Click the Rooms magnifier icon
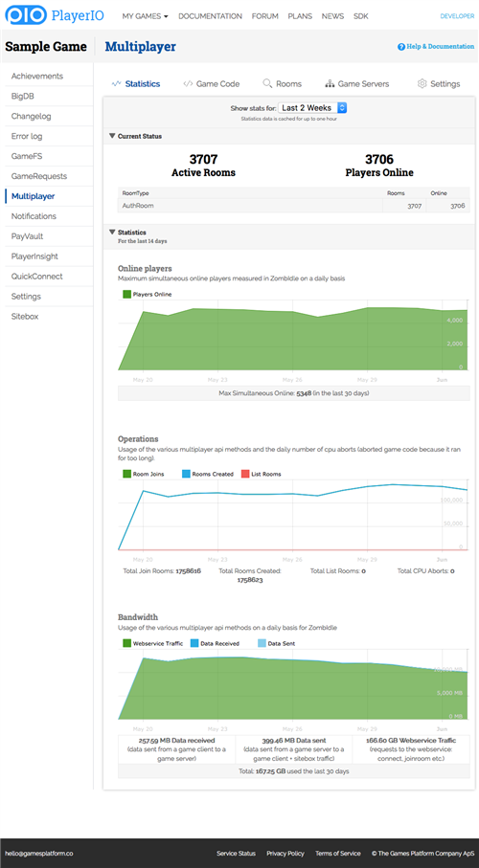 [x=267, y=83]
